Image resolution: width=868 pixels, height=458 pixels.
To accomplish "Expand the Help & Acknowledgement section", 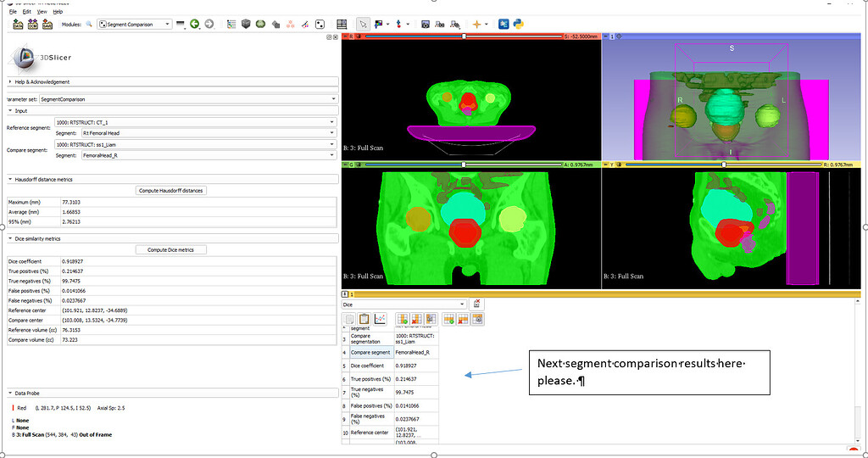I will 42,81.
